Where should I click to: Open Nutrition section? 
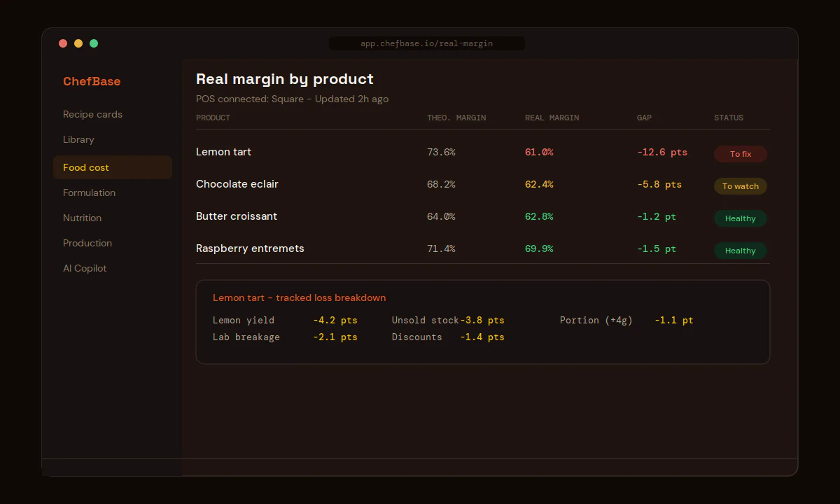pyautogui.click(x=82, y=218)
